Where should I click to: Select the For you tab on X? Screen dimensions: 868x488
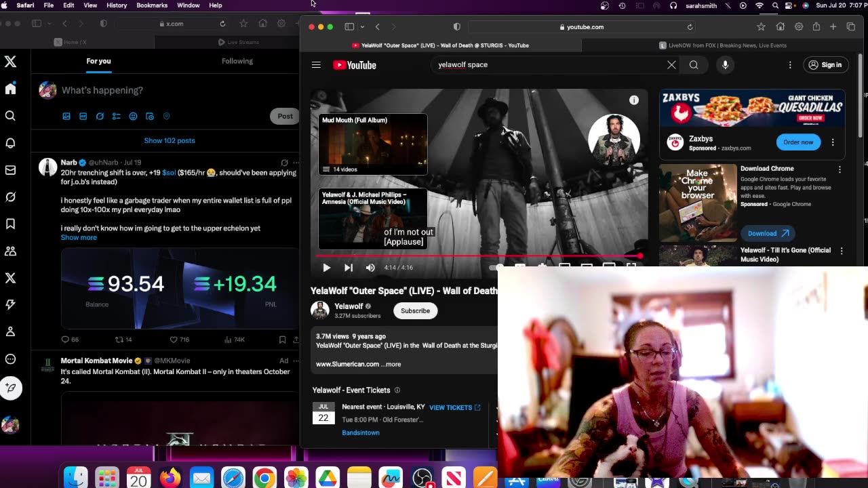(98, 61)
